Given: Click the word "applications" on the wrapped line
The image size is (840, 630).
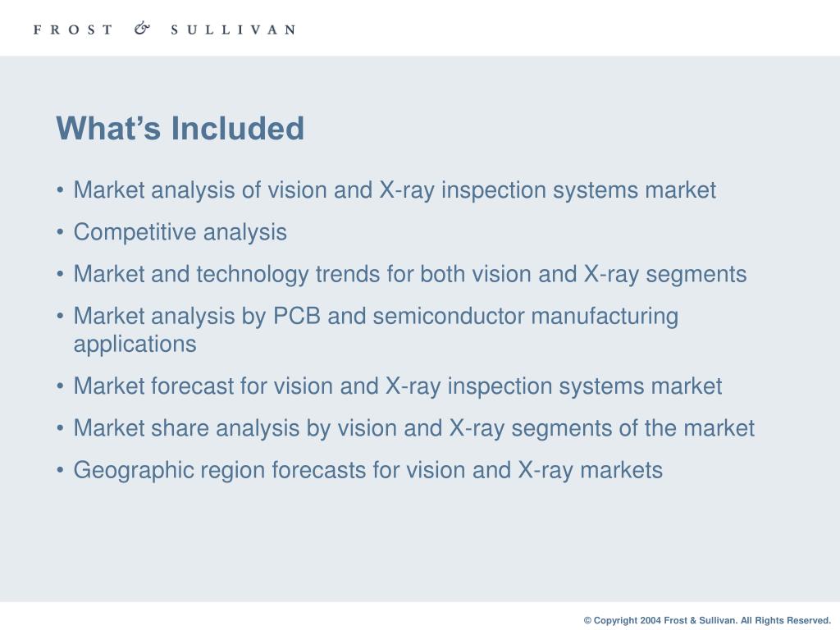Looking at the screenshot, I should click(x=135, y=345).
